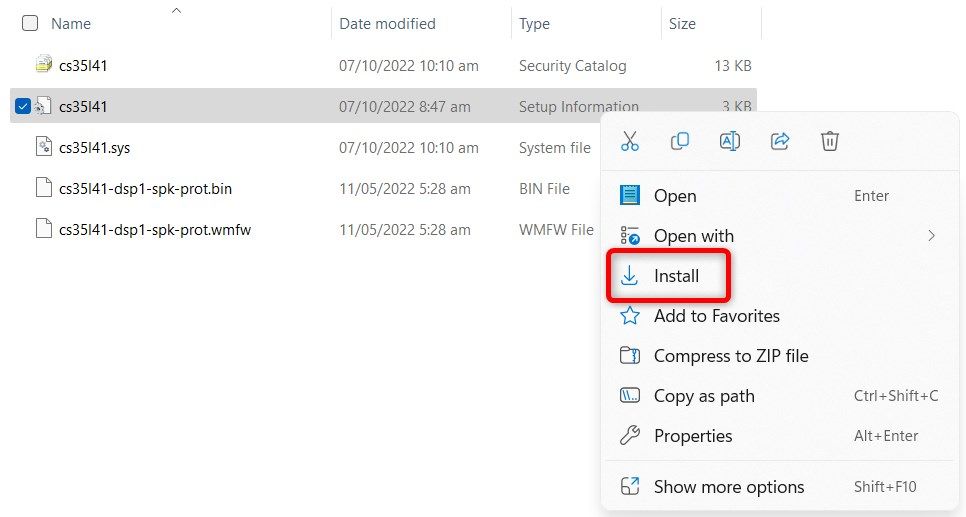Viewport: 966px width, 517px height.
Task: Click date 07/10/2022 8:47 am
Action: point(405,107)
